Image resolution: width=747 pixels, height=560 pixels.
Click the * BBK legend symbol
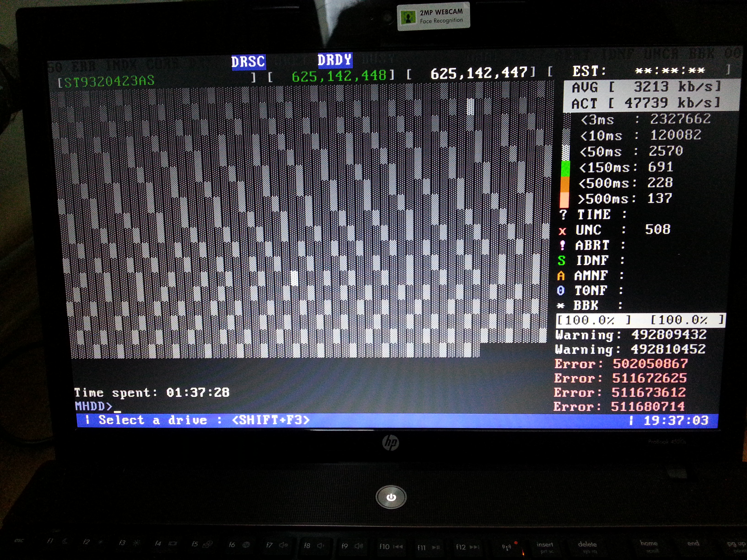(560, 306)
